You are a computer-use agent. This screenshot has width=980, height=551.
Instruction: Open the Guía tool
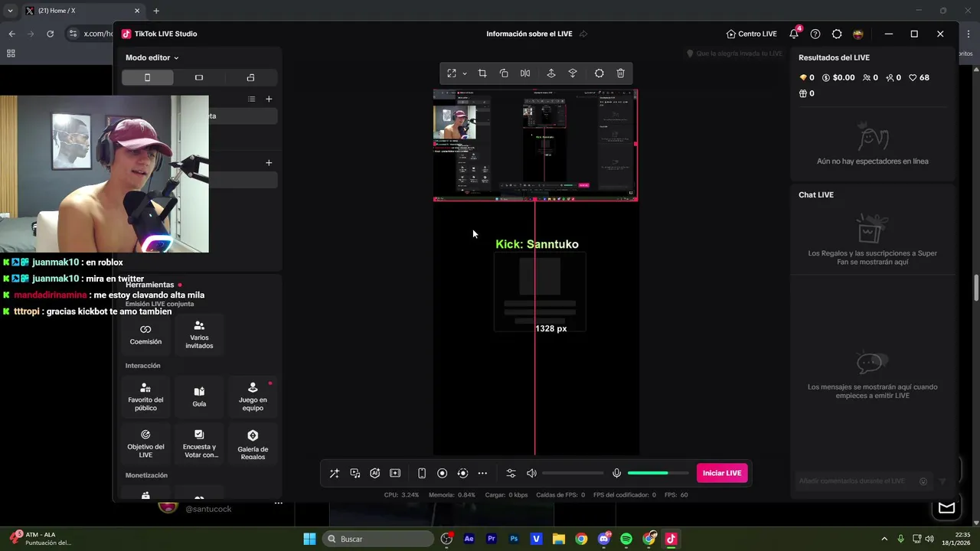(199, 397)
